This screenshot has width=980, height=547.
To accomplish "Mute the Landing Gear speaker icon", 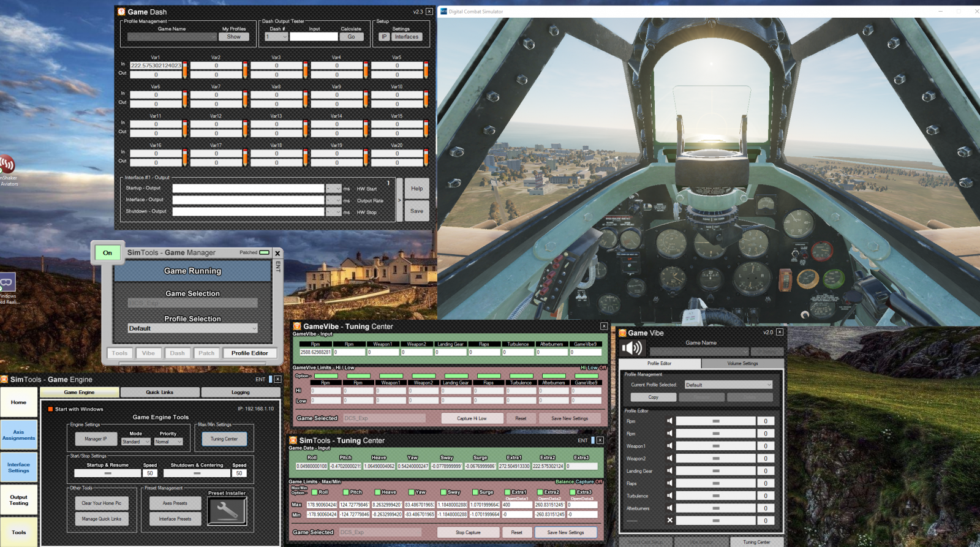I will pos(669,470).
